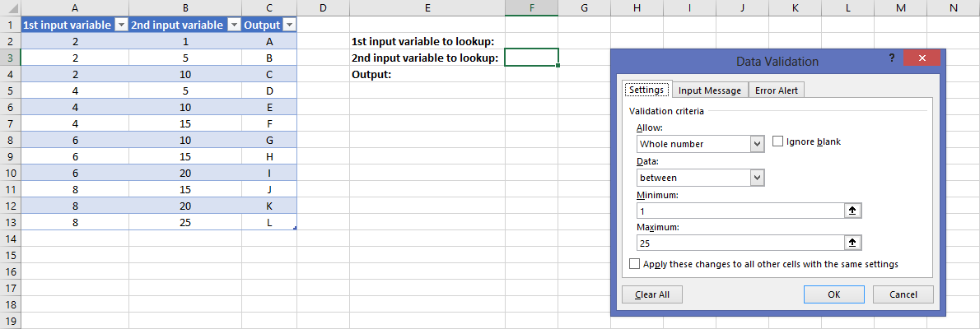Image resolution: width=980 pixels, height=329 pixels.
Task: Toggle the Ignore blank checkbox
Action: 778,141
